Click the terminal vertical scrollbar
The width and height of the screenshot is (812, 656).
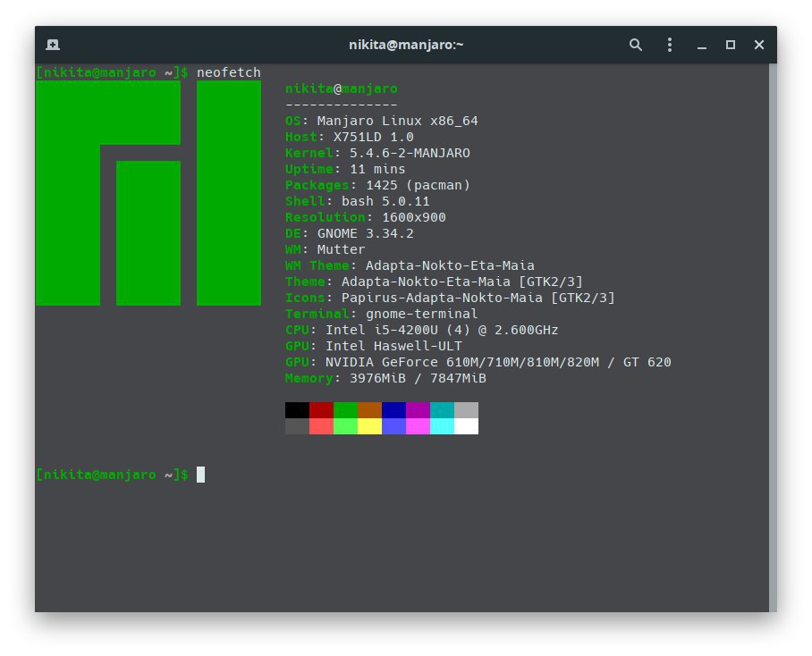(x=773, y=337)
